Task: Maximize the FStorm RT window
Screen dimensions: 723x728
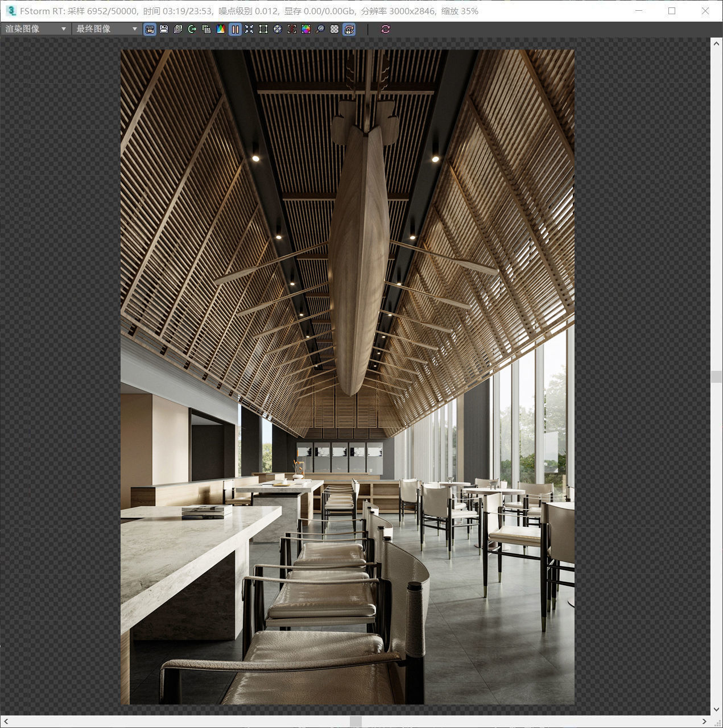Action: tap(672, 11)
